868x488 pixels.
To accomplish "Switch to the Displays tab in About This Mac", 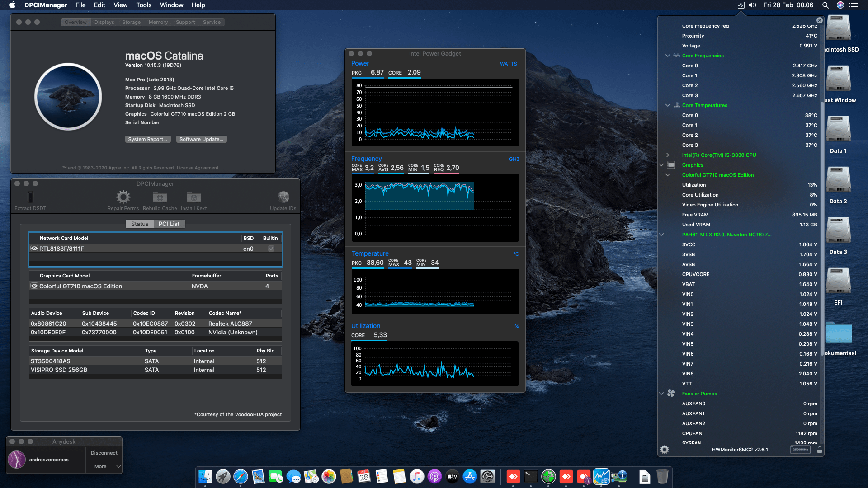I will tap(104, 22).
